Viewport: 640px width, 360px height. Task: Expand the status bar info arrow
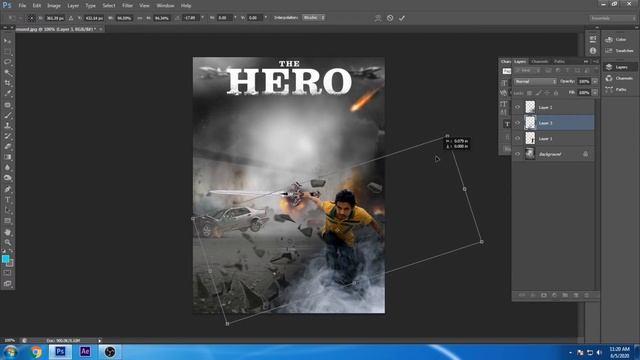tap(100, 340)
